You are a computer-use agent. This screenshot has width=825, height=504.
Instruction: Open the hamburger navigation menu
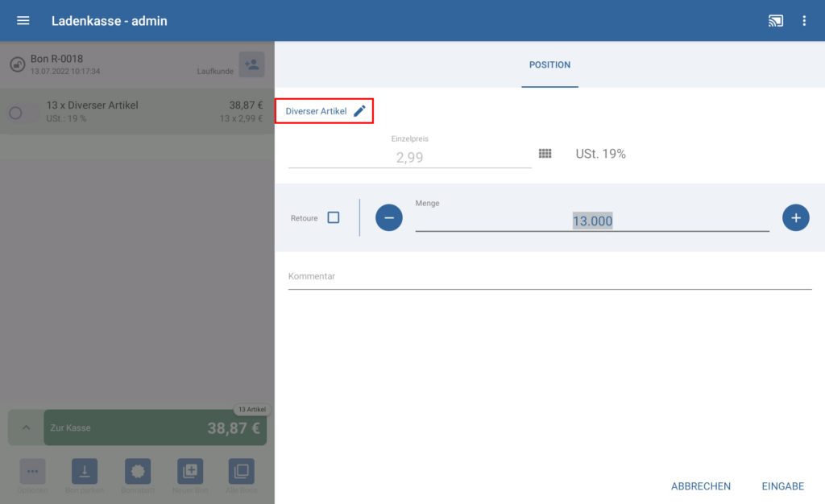[x=23, y=21]
